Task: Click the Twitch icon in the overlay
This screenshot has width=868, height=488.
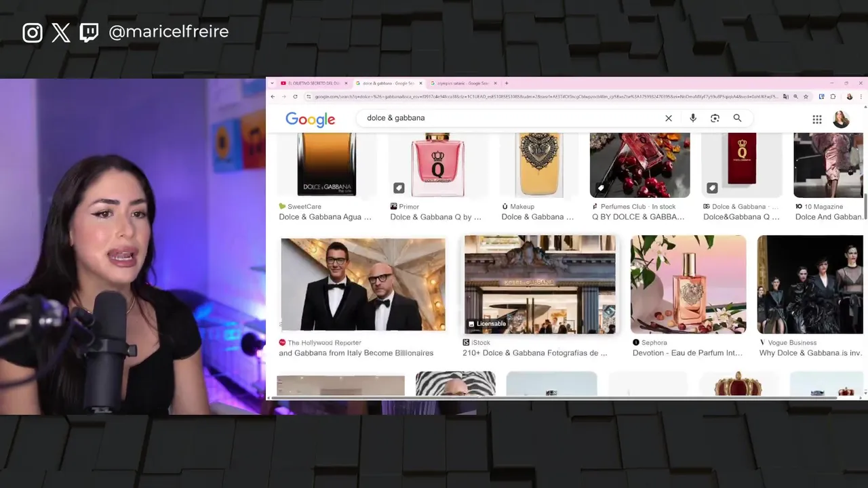Action: click(x=89, y=33)
